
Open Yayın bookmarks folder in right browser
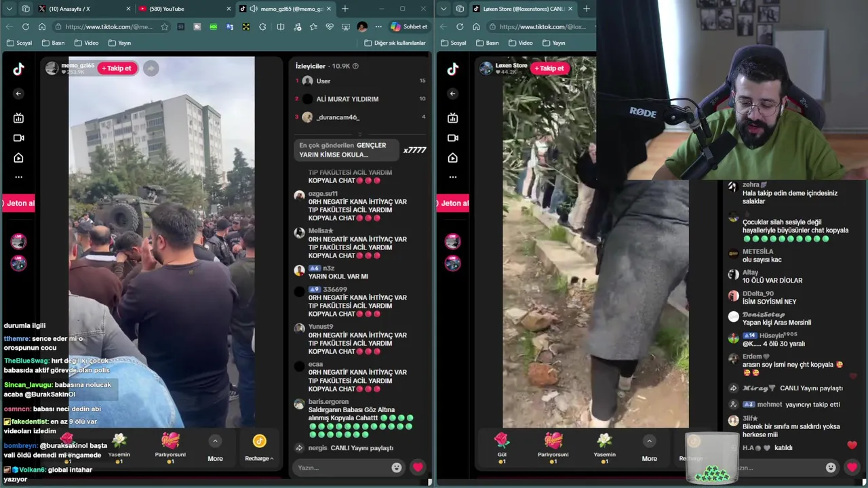click(x=553, y=43)
